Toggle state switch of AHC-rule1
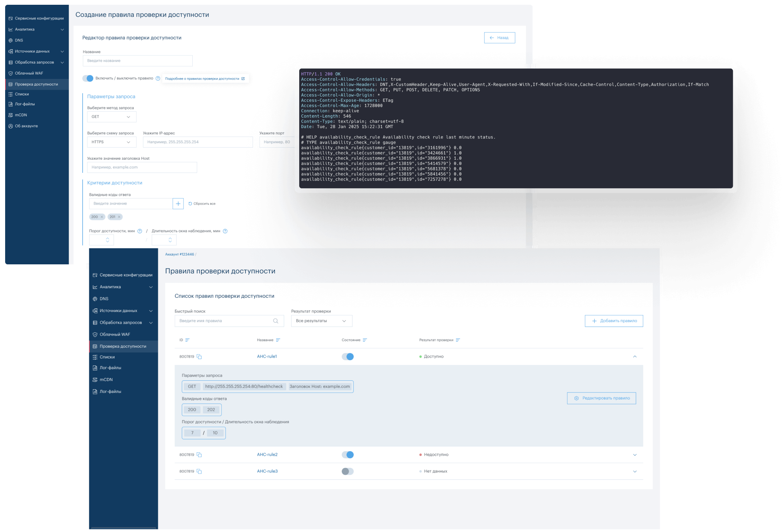 348,357
